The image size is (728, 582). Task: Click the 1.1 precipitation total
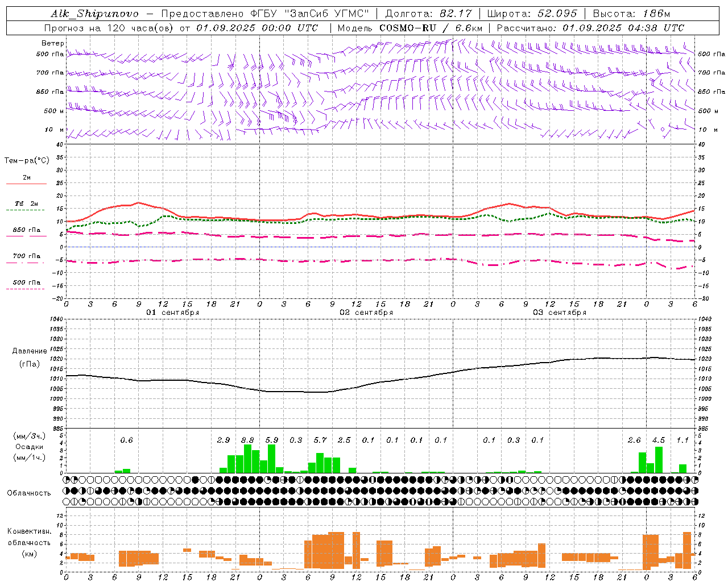pyautogui.click(x=682, y=440)
